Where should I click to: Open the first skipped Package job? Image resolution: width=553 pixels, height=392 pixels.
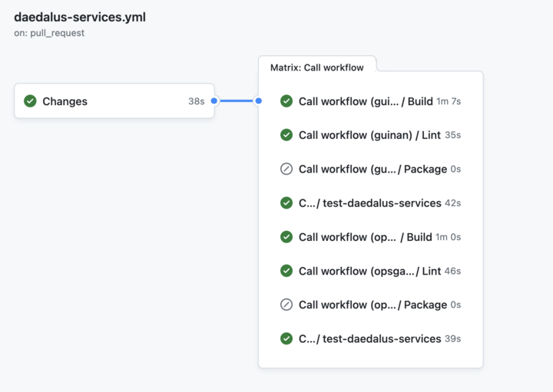373,169
